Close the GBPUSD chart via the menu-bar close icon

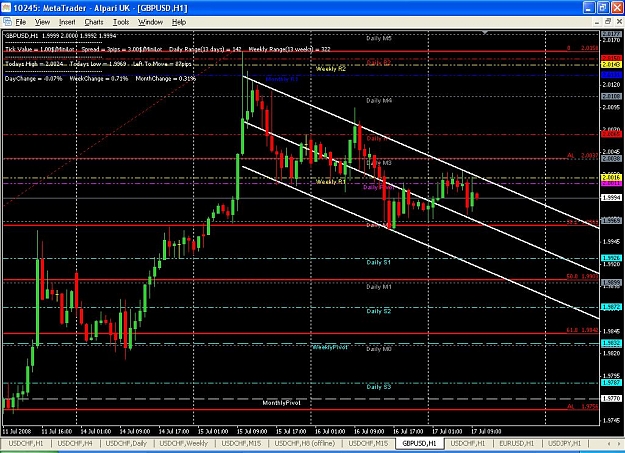(619, 22)
